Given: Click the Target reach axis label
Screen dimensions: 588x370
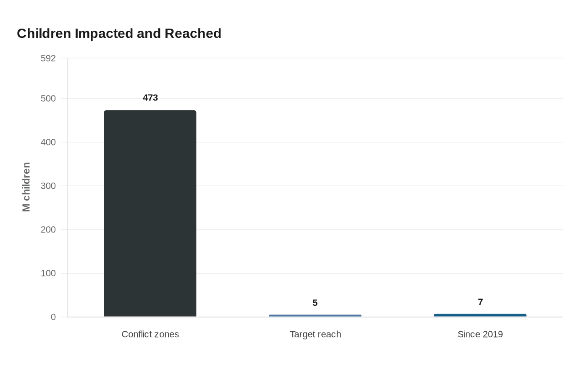Looking at the screenshot, I should click(x=315, y=334).
